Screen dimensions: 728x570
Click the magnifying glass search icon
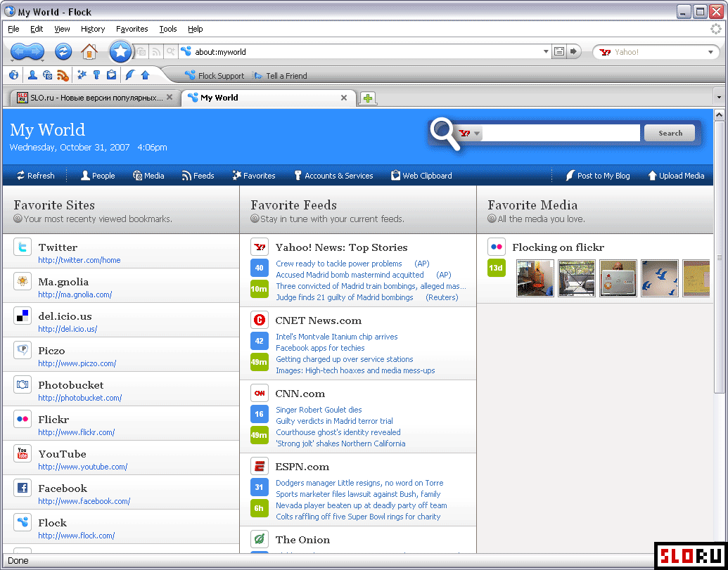coord(445,134)
